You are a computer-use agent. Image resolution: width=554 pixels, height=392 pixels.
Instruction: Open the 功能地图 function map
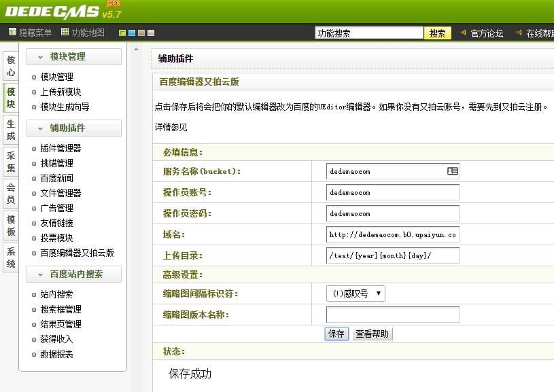(83, 33)
